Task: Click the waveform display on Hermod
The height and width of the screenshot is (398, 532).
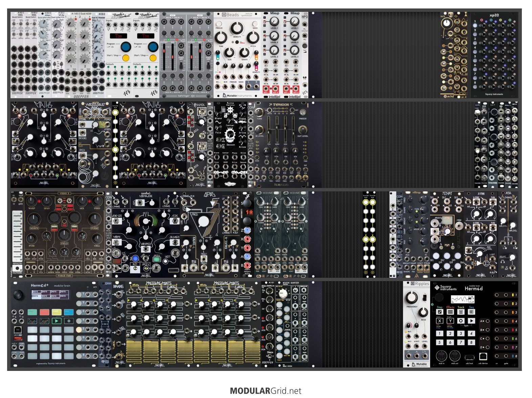Action: pyautogui.click(x=462, y=299)
